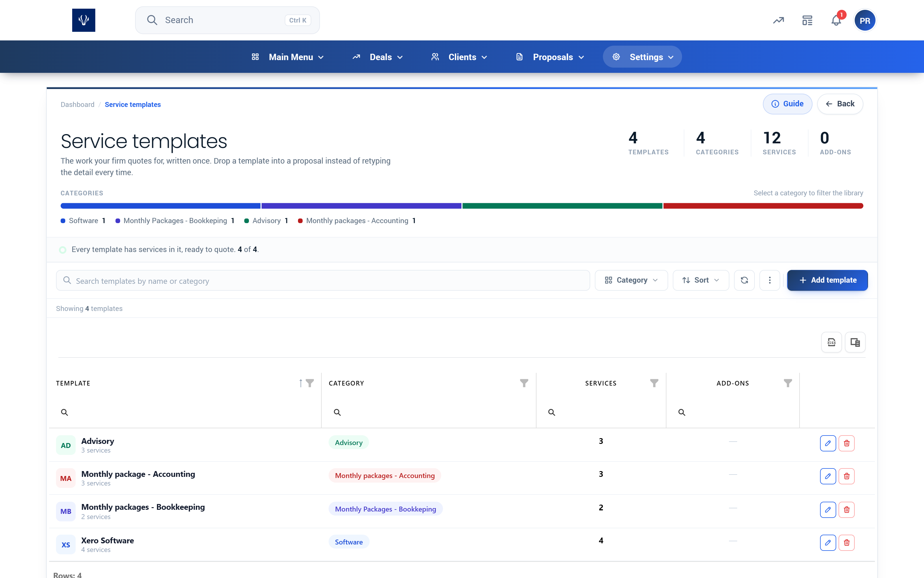Delete Monthly package - Accounting template
This screenshot has height=578, width=924.
pos(847,476)
